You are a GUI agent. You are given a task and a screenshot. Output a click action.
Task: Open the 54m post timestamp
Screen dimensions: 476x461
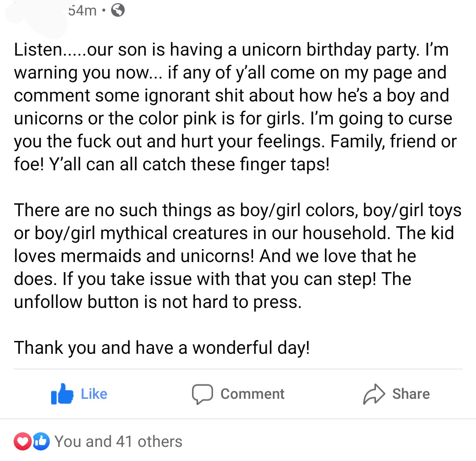click(82, 11)
